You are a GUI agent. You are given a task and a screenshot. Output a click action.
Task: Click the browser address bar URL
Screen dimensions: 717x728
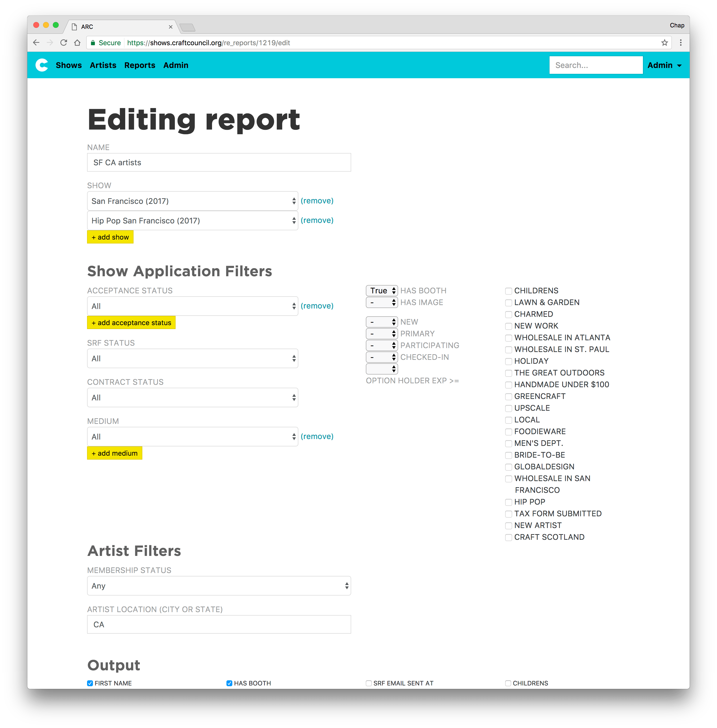pyautogui.click(x=208, y=43)
